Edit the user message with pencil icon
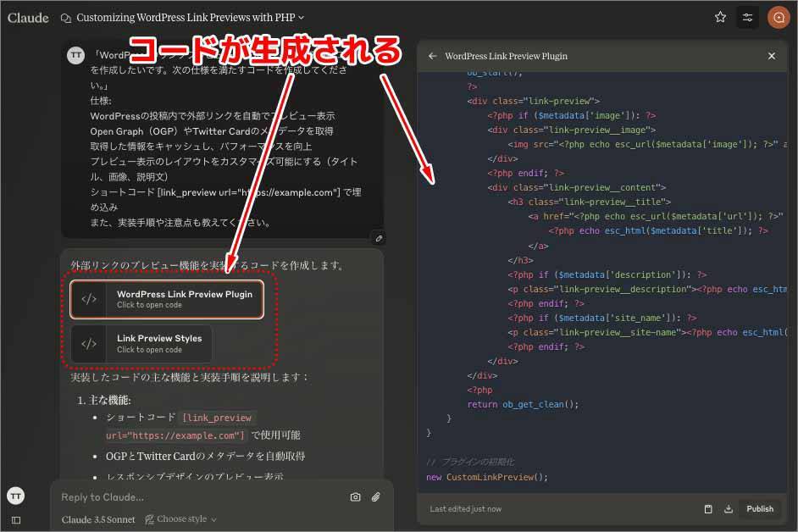The image size is (798, 532). tap(380, 238)
